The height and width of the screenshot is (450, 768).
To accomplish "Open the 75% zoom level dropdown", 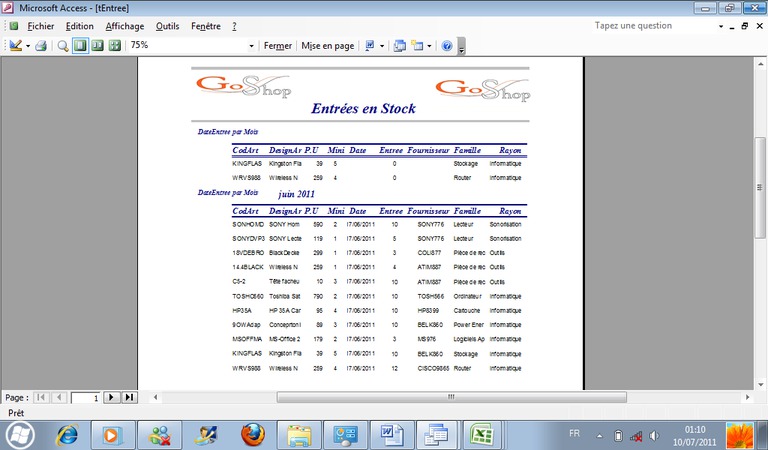I will pos(251,46).
